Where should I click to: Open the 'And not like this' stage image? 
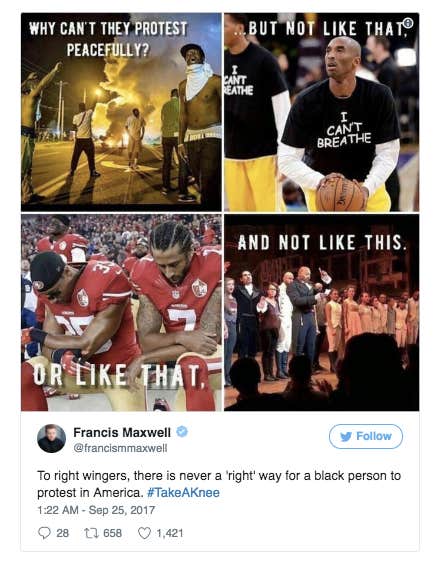coord(322,313)
